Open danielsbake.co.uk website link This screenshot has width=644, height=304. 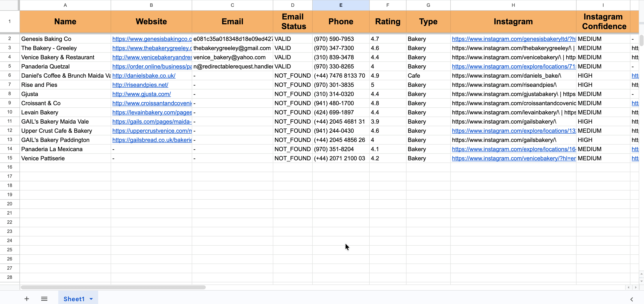[144, 76]
